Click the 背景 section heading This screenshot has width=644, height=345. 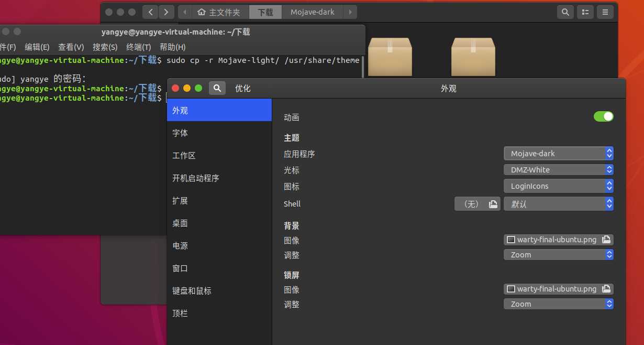tap(292, 225)
